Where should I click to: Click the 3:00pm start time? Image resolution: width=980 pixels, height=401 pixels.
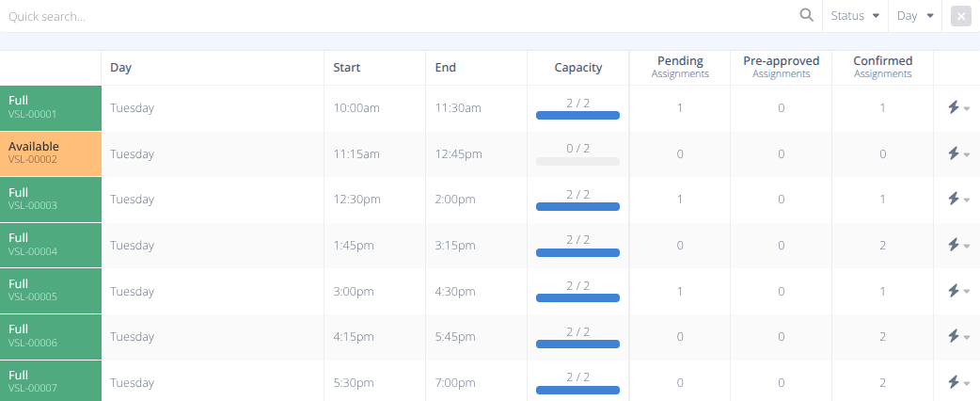point(354,291)
